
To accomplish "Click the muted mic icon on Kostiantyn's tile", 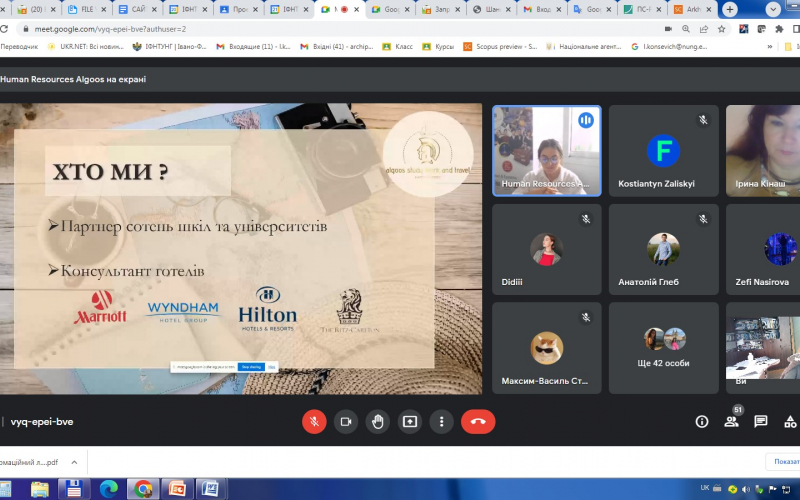I will pos(703,120).
